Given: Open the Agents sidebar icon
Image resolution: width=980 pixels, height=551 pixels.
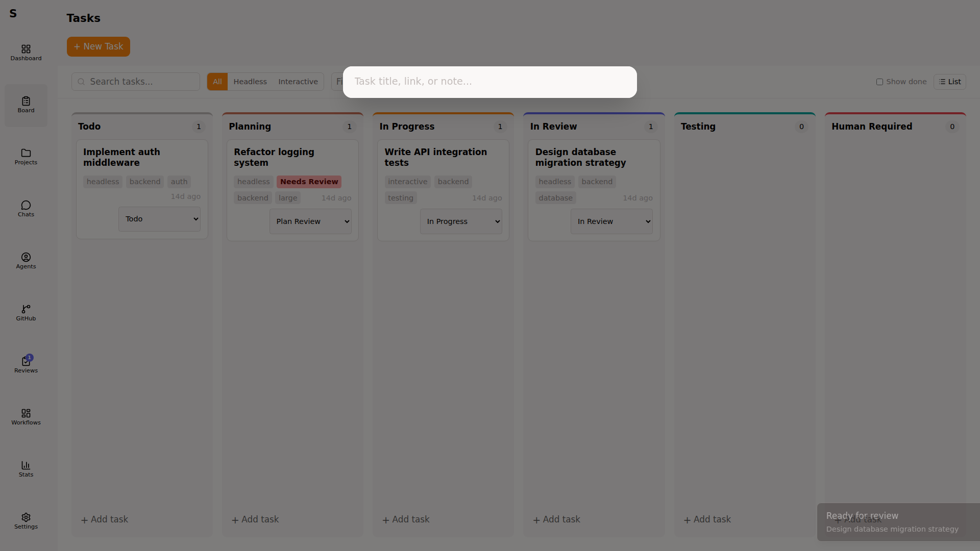Looking at the screenshot, I should (x=26, y=261).
